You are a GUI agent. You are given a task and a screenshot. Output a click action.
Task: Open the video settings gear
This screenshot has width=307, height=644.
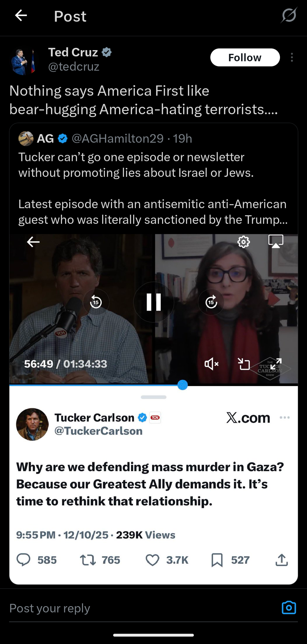[244, 242]
